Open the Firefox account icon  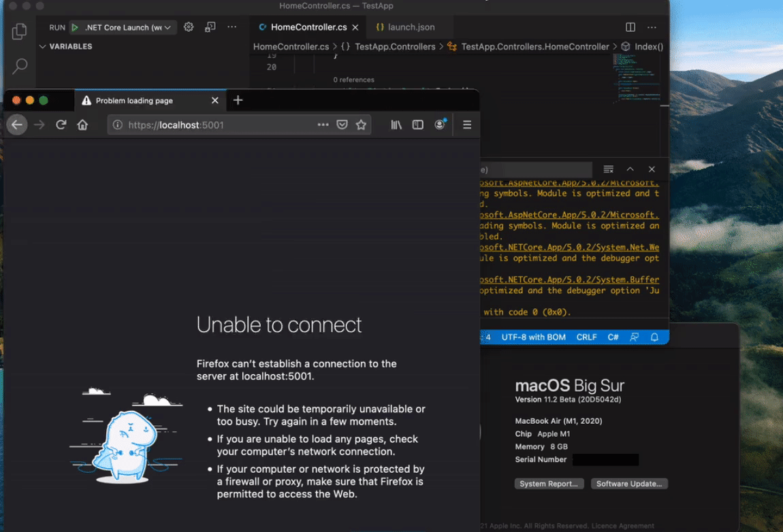(440, 124)
